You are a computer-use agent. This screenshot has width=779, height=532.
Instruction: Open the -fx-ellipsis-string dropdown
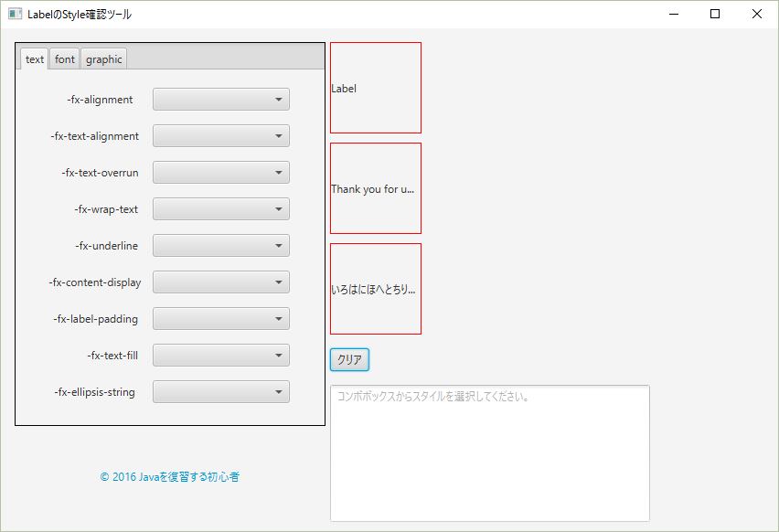click(x=220, y=391)
